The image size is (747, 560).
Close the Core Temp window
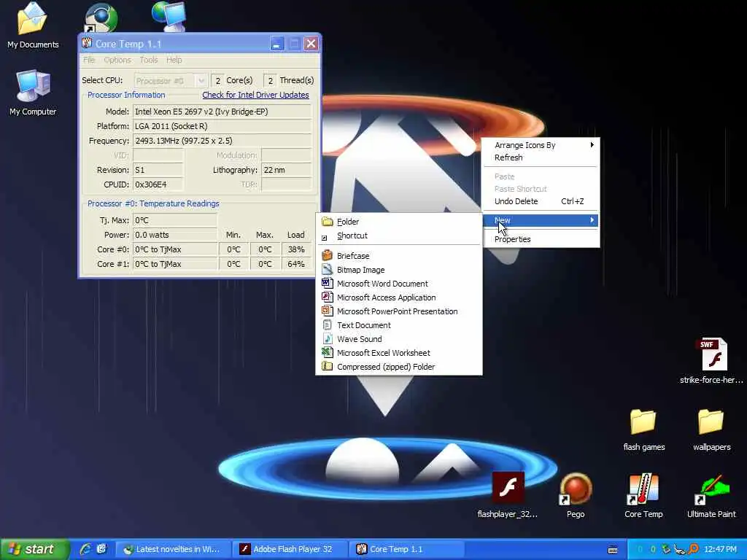point(311,44)
